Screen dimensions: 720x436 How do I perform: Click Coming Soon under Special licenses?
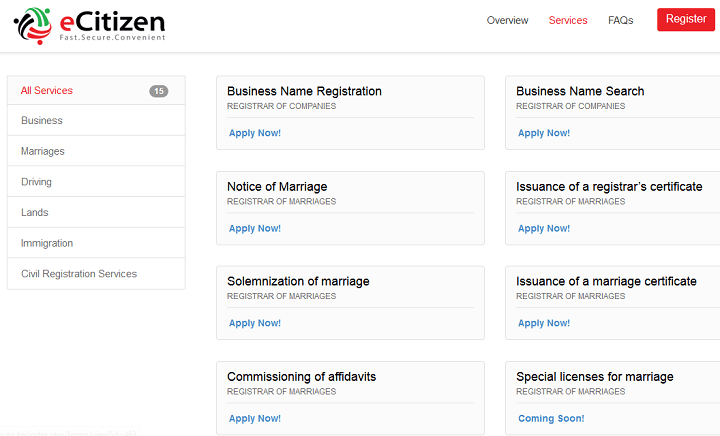click(x=551, y=419)
